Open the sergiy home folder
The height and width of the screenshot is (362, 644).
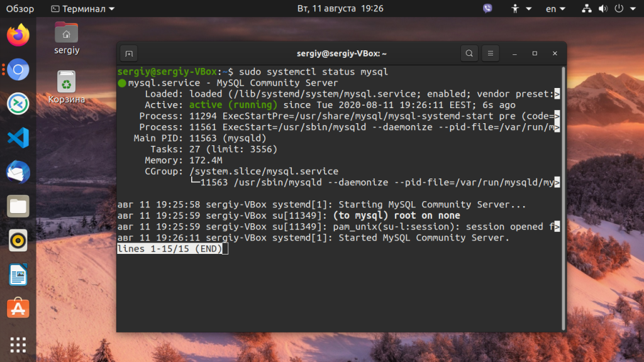click(66, 37)
